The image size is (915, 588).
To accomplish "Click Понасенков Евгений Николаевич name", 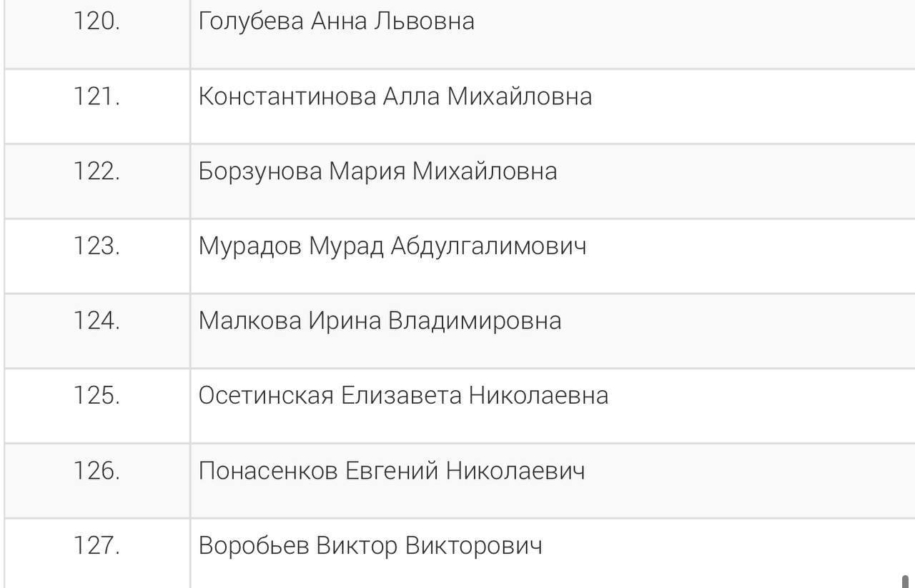I will pos(392,471).
